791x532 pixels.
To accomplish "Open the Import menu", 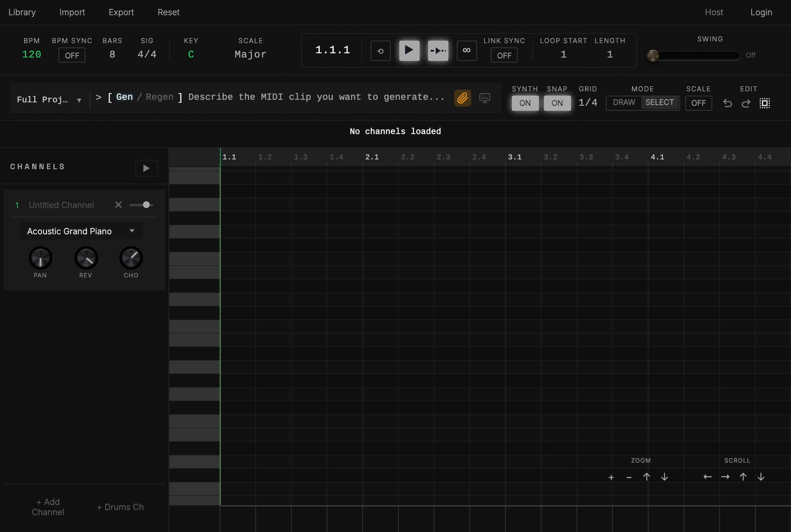I will pos(72,12).
